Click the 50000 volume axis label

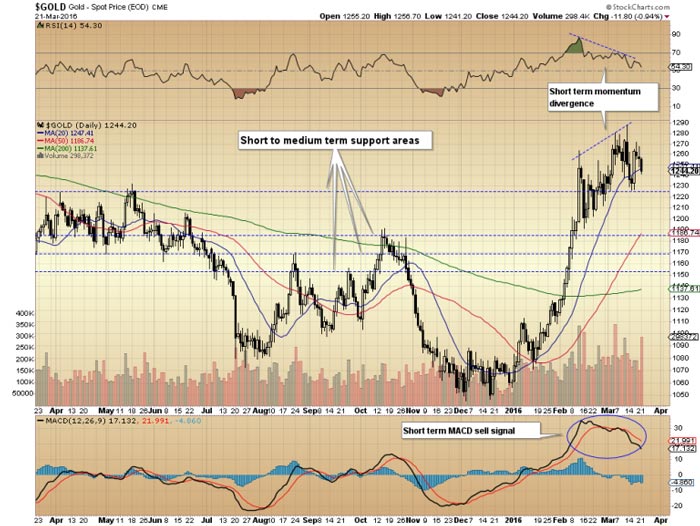pos(23,393)
